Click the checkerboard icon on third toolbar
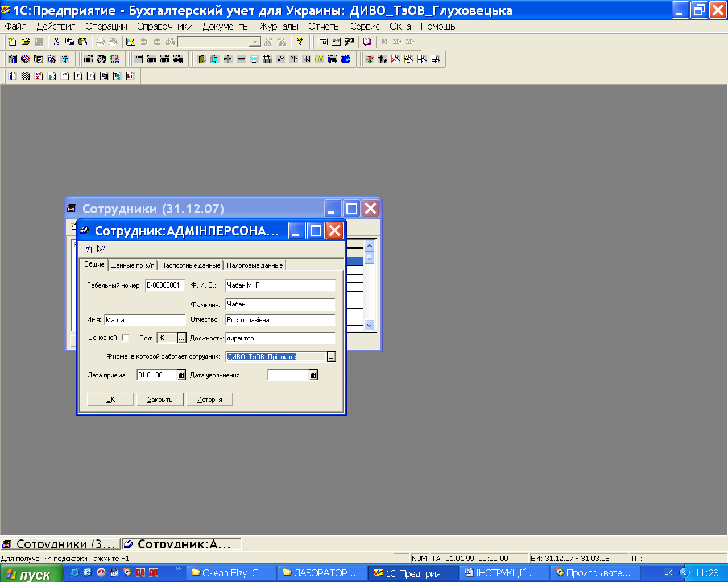Image resolution: width=728 pixels, height=582 pixels. [26, 76]
